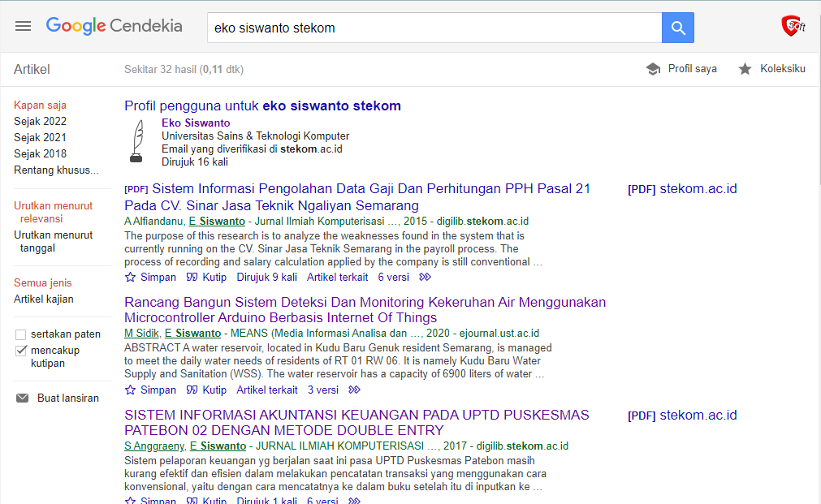Image resolution: width=821 pixels, height=504 pixels.
Task: Click Buat lansiran link
Action: (x=68, y=398)
